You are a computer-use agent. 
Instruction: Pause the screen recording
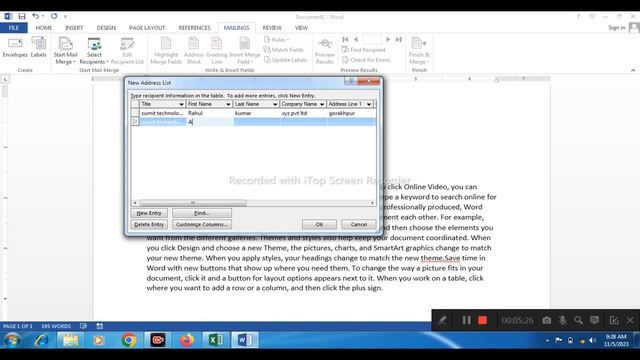coord(466,320)
